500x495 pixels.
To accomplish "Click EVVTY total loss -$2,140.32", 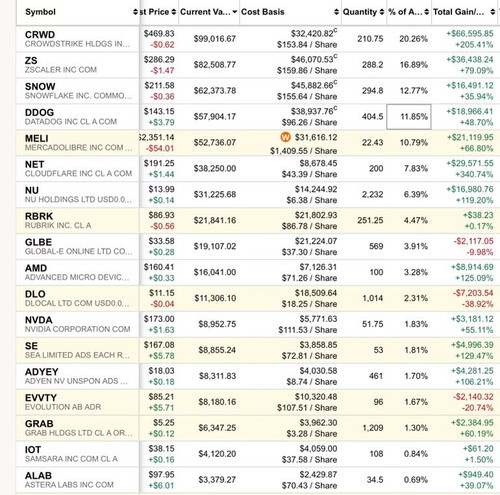I will (473, 397).
